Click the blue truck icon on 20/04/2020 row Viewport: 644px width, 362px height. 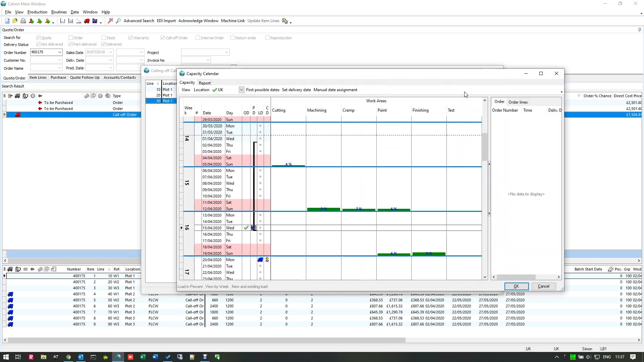260,260
